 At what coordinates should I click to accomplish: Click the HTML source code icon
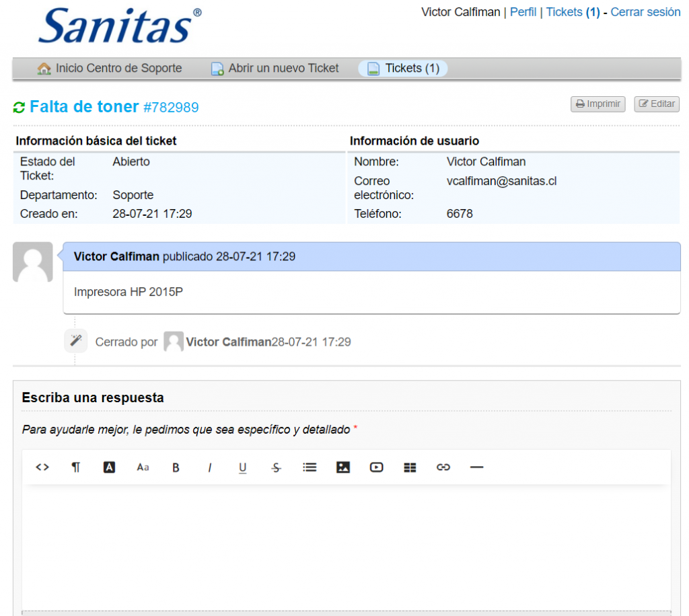coord(42,467)
